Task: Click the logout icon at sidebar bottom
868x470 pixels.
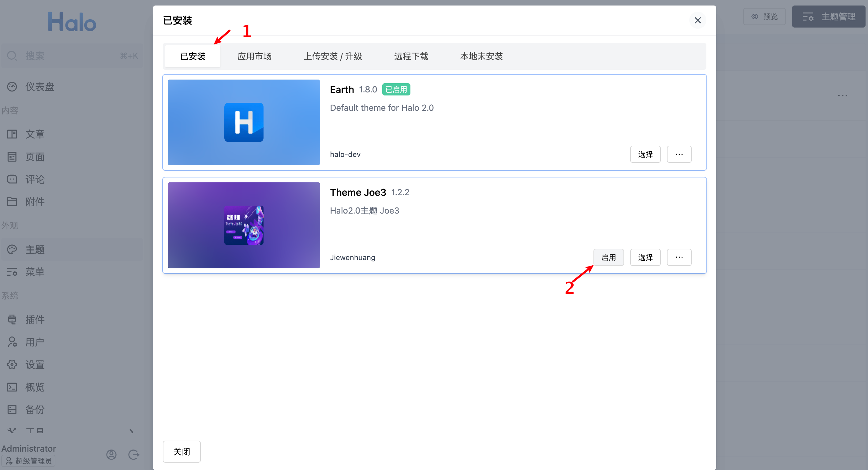Action: point(134,454)
